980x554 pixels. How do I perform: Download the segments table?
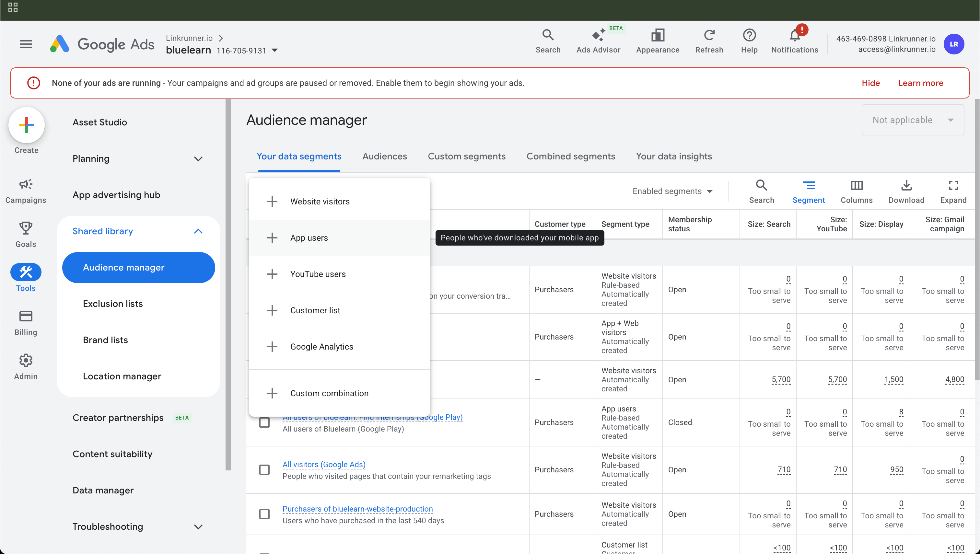pyautogui.click(x=906, y=191)
